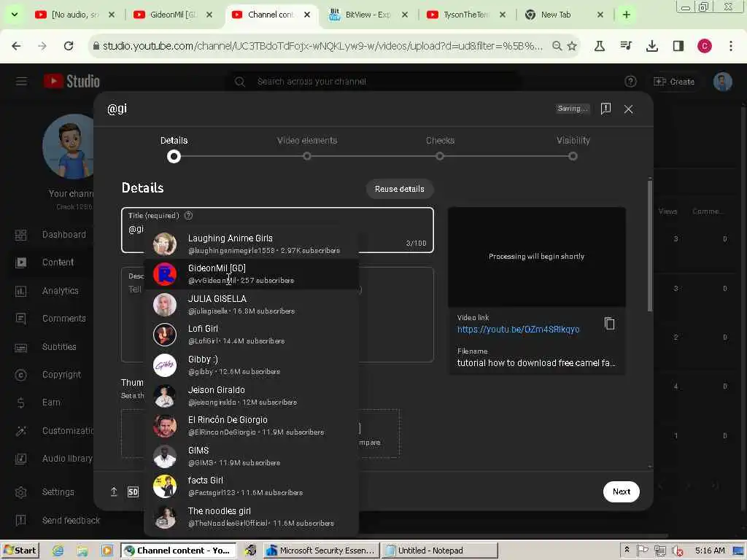Go to the Video elements step
Screen dimensions: 747x560
(307, 147)
